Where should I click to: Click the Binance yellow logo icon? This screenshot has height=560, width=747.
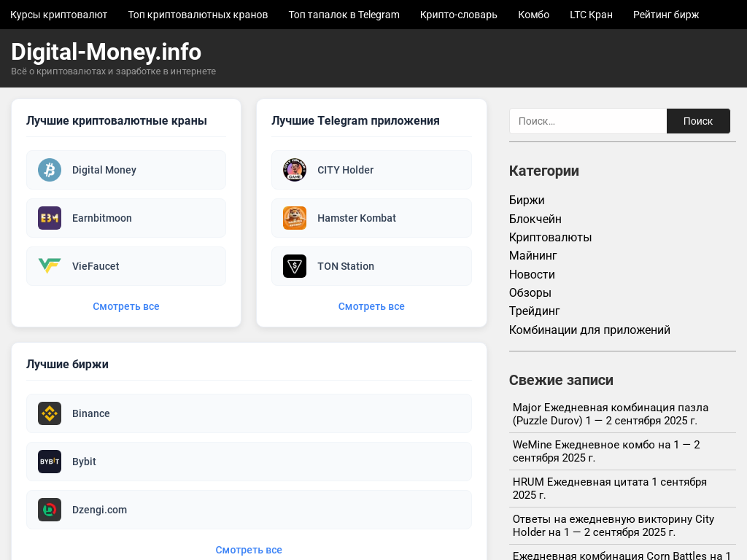click(50, 413)
